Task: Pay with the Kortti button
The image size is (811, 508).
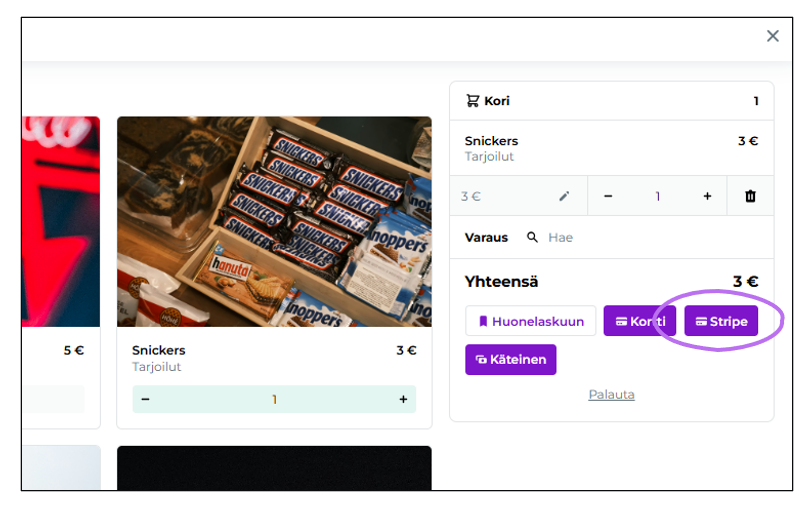Action: click(640, 321)
